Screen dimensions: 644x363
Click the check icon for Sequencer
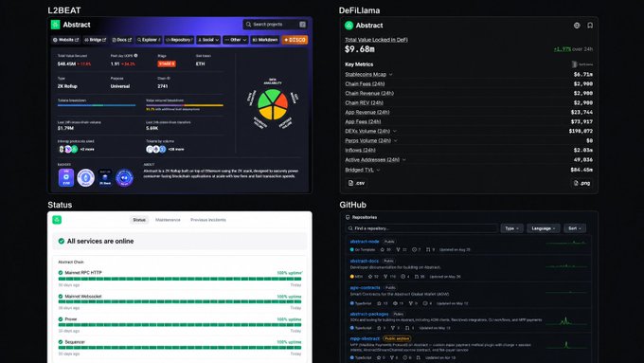[61, 342]
